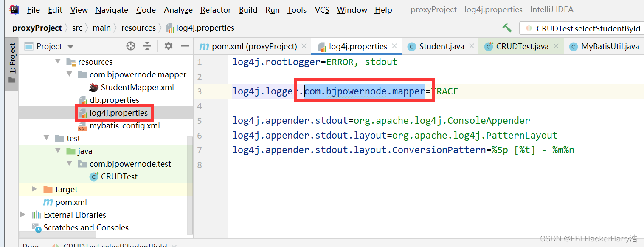
Task: Toggle the 1: Project tool window stripe
Action: [11, 64]
